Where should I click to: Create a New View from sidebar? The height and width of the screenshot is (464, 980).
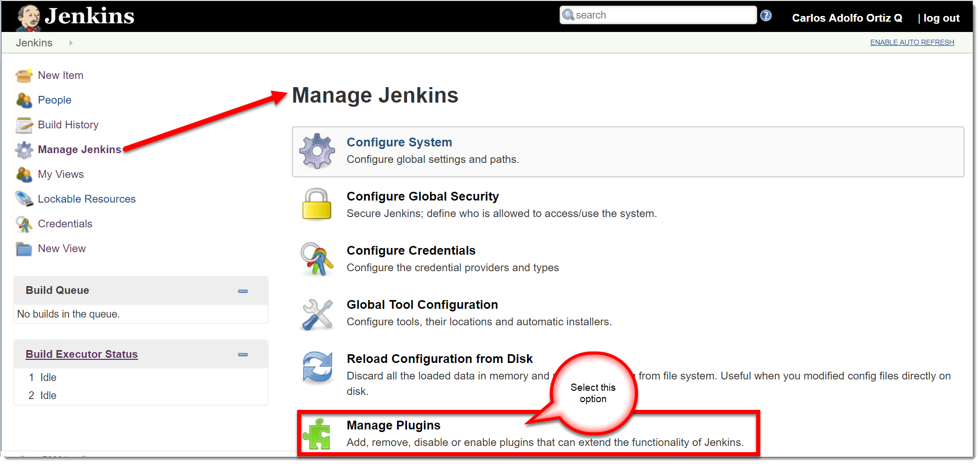(x=62, y=248)
